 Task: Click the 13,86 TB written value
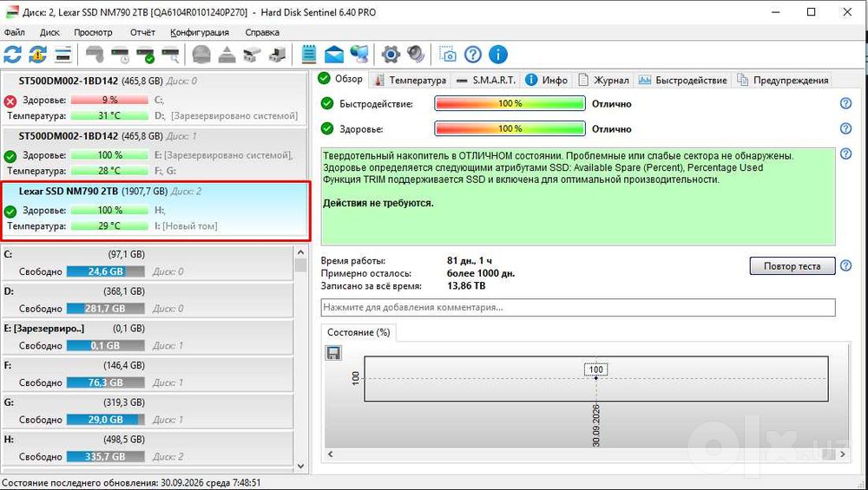[466, 286]
